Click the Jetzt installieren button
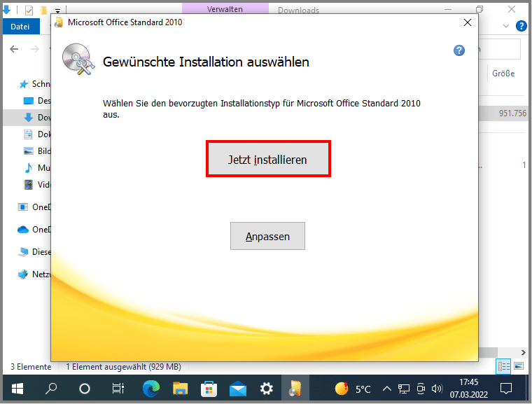Screen dimensions: 532x404 point(267,160)
